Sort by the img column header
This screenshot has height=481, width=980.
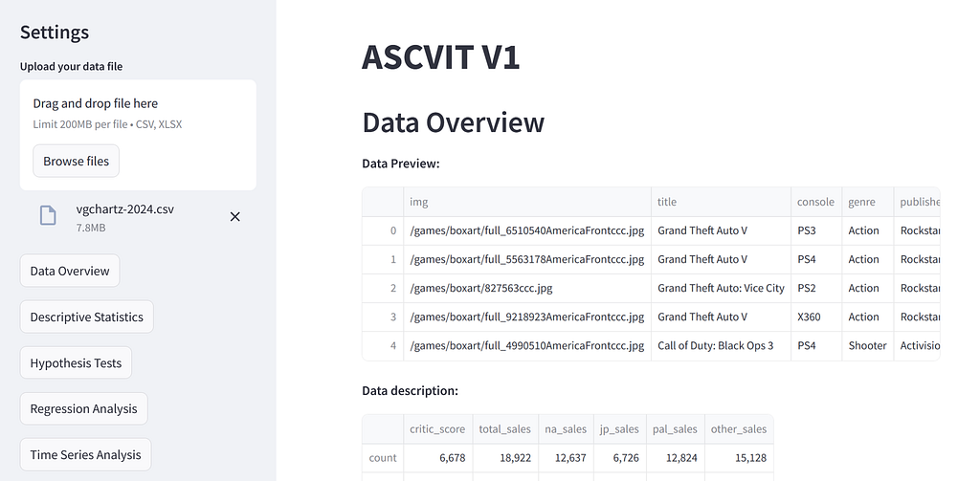click(x=527, y=202)
